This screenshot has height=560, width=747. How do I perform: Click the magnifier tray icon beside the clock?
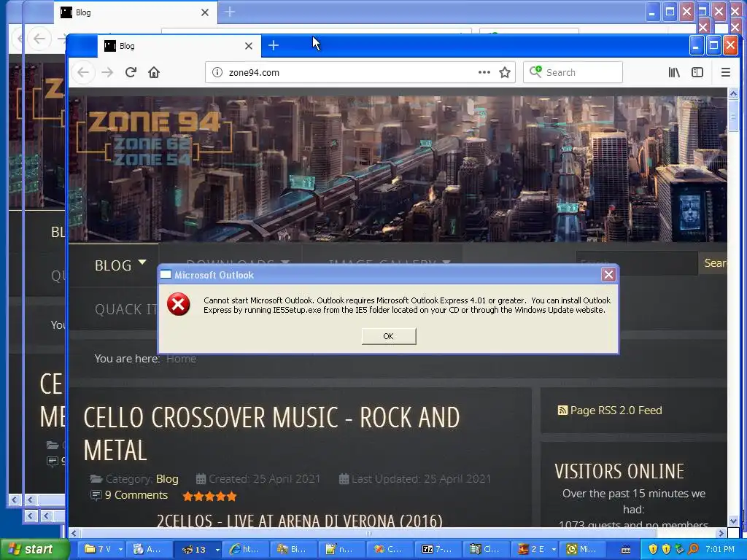693,549
